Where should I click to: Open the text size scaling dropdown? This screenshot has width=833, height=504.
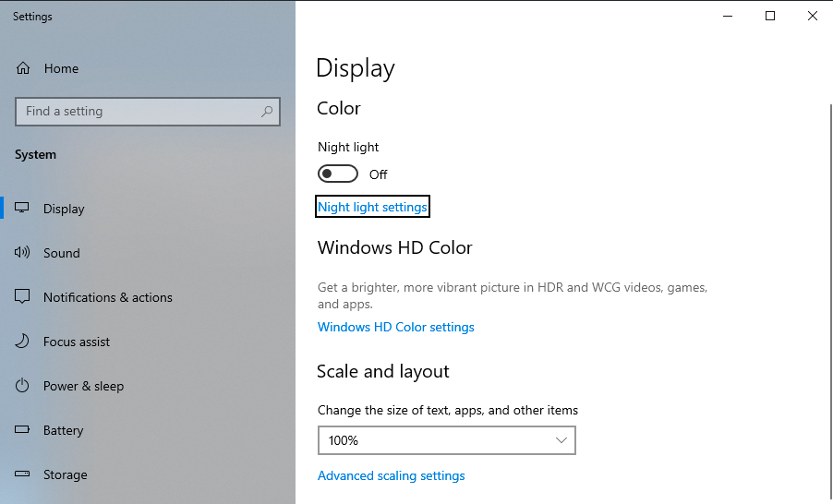point(446,440)
